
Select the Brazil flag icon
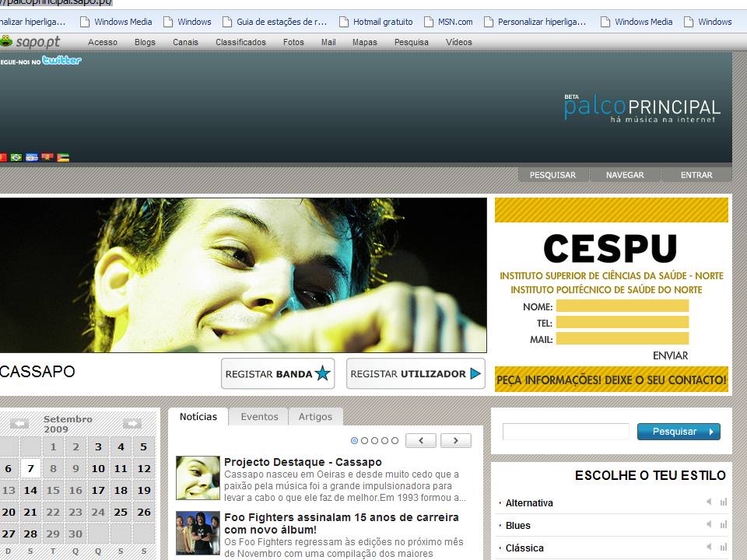[x=16, y=157]
